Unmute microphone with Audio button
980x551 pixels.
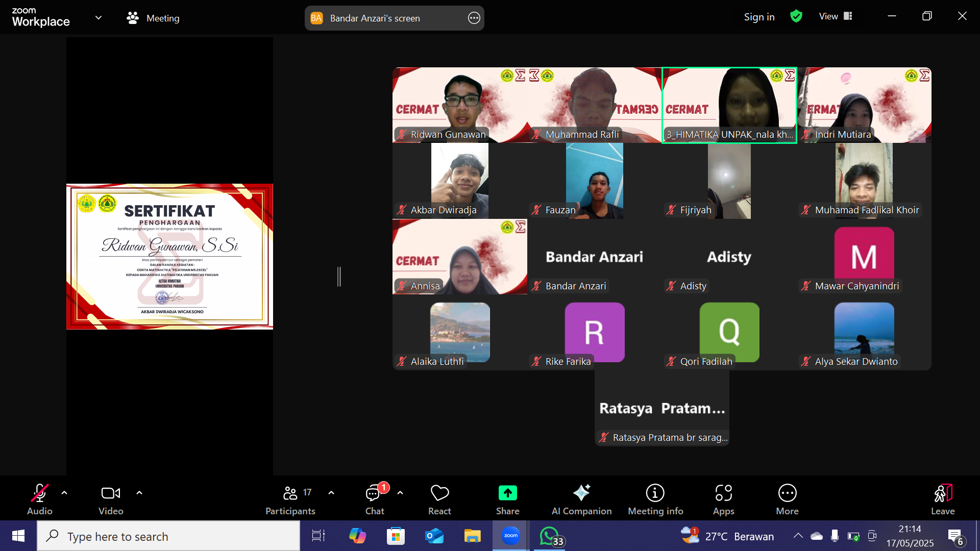39,499
